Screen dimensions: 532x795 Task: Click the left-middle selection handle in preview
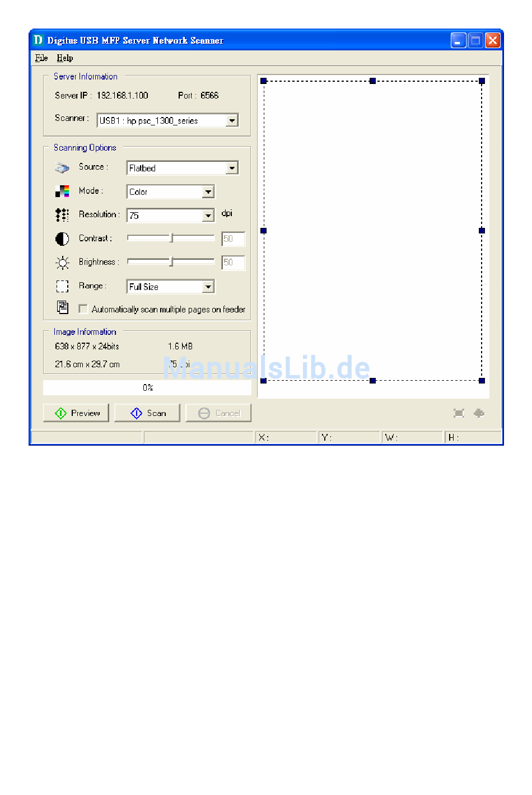click(264, 231)
